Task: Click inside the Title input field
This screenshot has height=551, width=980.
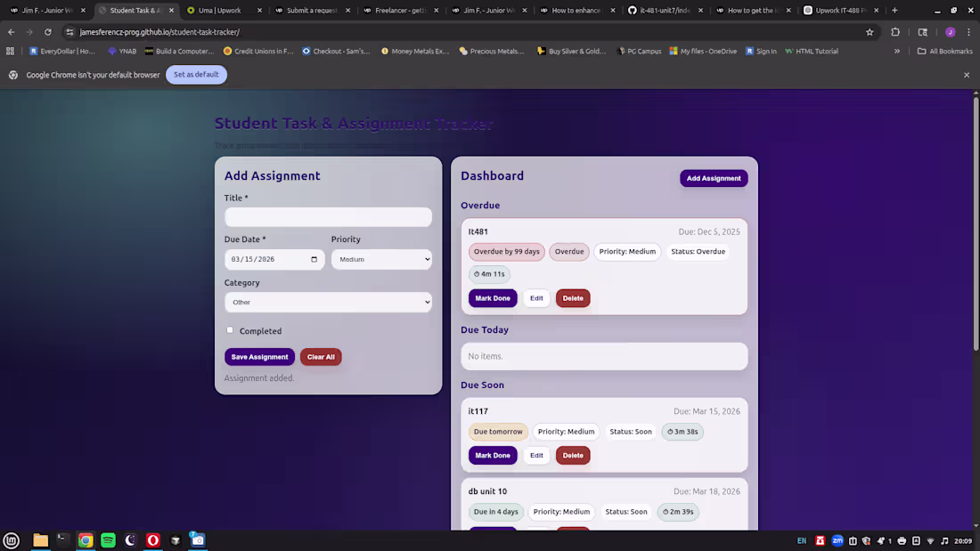Action: (x=328, y=217)
